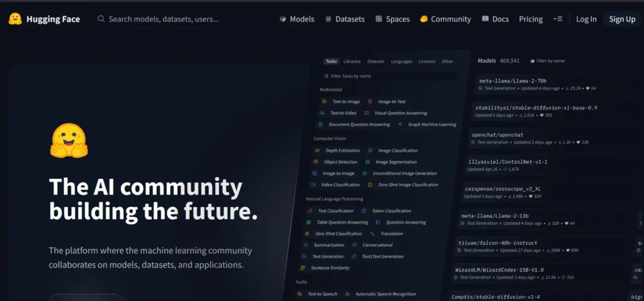Switch to the Licenses filter tab

click(427, 61)
